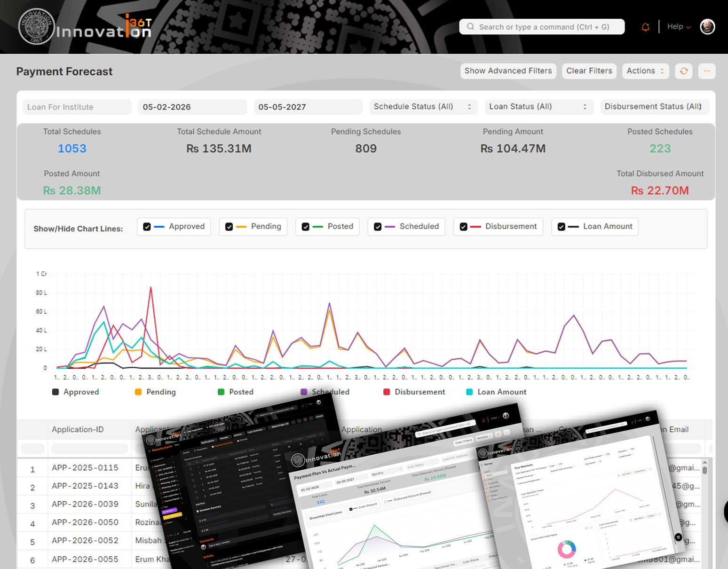Click the Posted swatch in the chart legend
Image resolution: width=728 pixels, height=569 pixels.
point(221,392)
